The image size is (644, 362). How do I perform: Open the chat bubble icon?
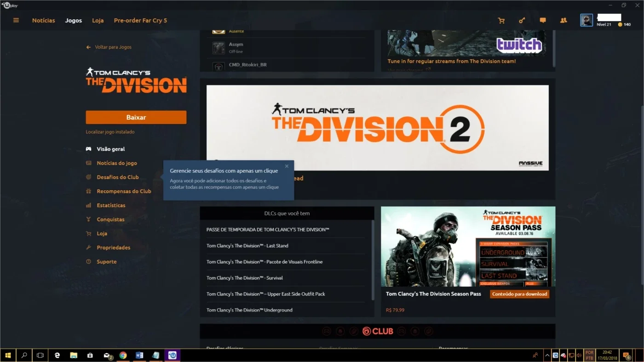coord(543,20)
